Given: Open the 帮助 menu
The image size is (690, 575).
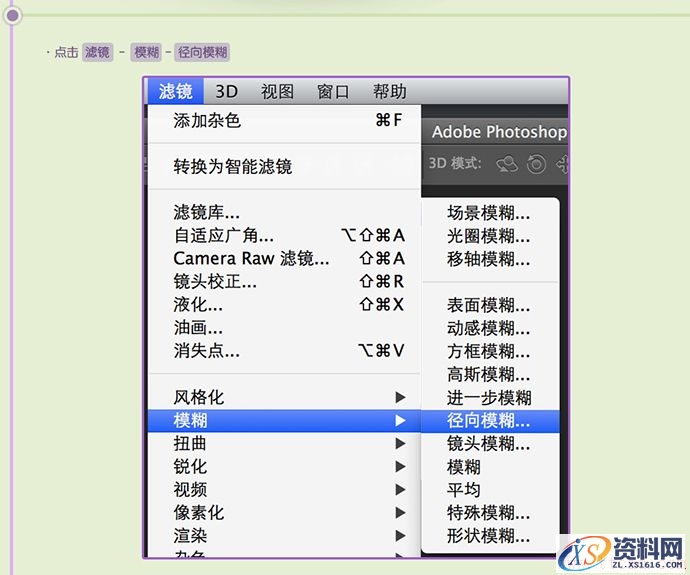Looking at the screenshot, I should pos(389,92).
